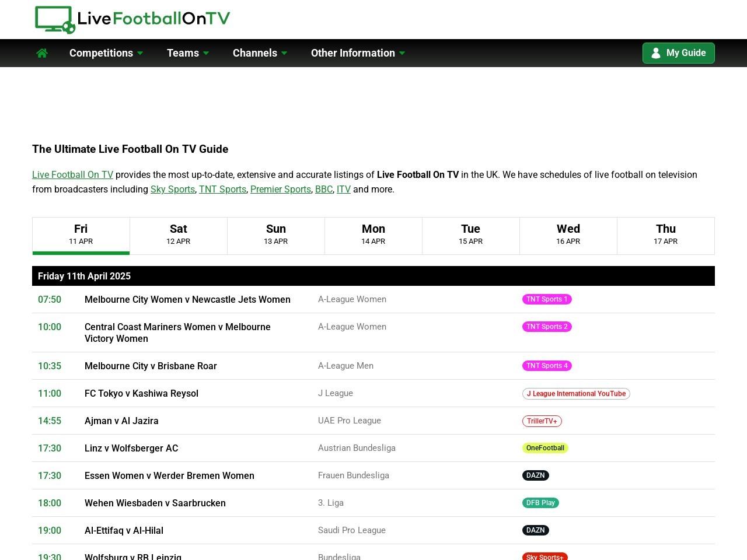The height and width of the screenshot is (560, 747).
Task: Click the TNT Sports 4 channel badge
Action: point(547,366)
